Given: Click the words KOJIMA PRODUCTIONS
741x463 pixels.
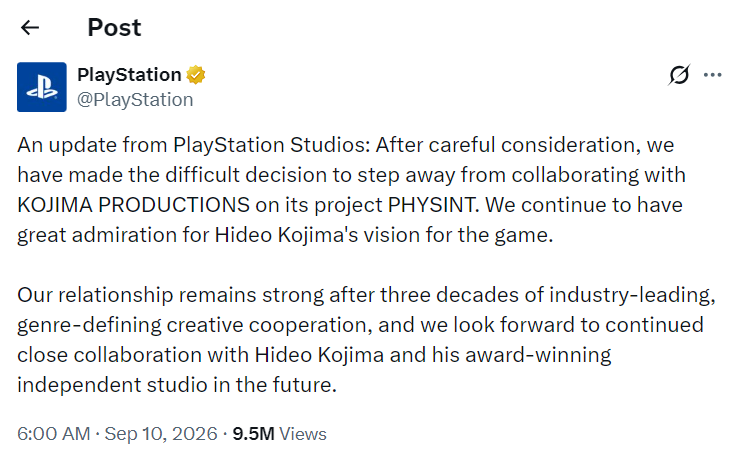Looking at the screenshot, I should coord(133,205).
